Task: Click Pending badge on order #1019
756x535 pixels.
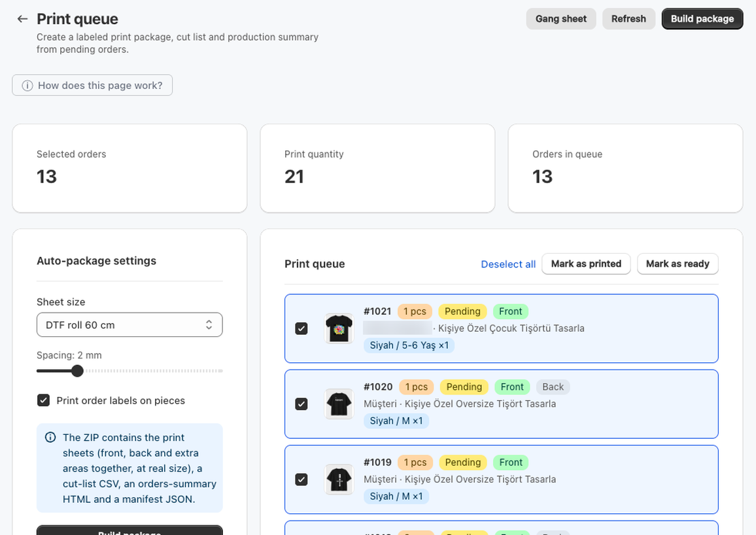Action: [463, 462]
